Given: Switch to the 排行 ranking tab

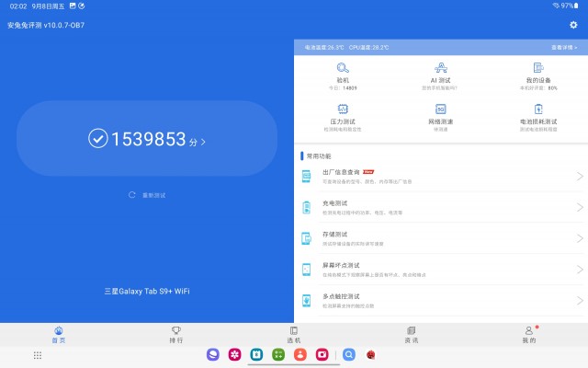Looking at the screenshot, I should 176,335.
